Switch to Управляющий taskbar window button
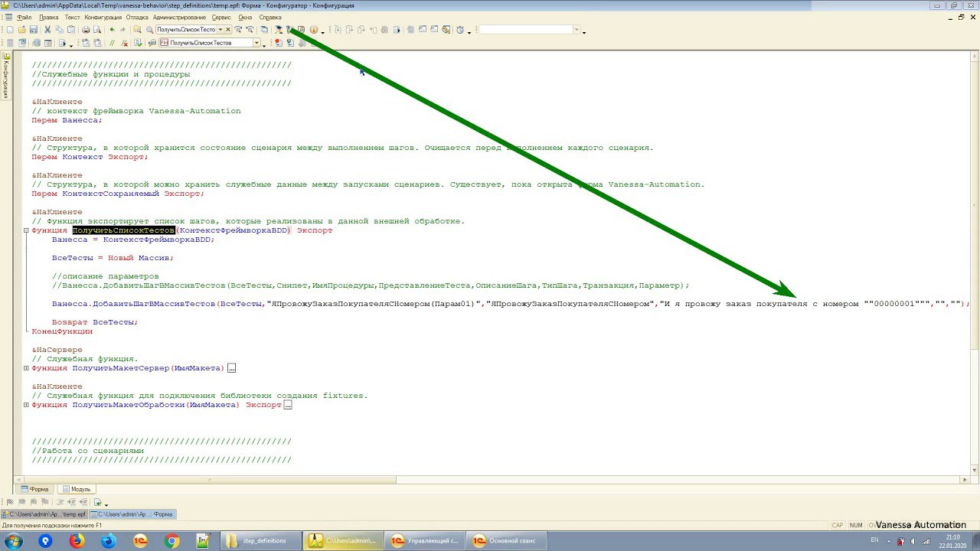980x551 pixels. (x=425, y=541)
